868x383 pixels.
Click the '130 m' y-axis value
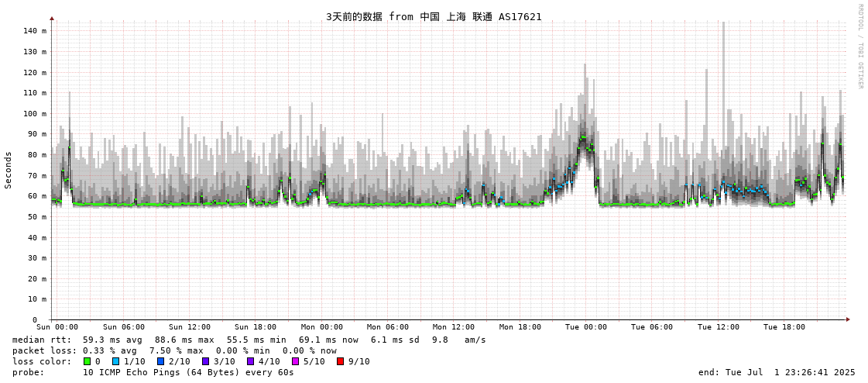point(34,51)
